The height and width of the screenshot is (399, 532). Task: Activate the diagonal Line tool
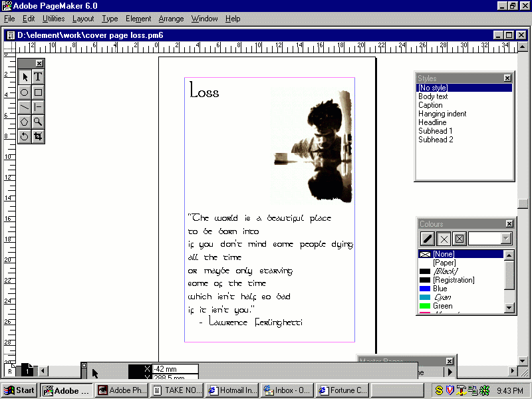25,107
